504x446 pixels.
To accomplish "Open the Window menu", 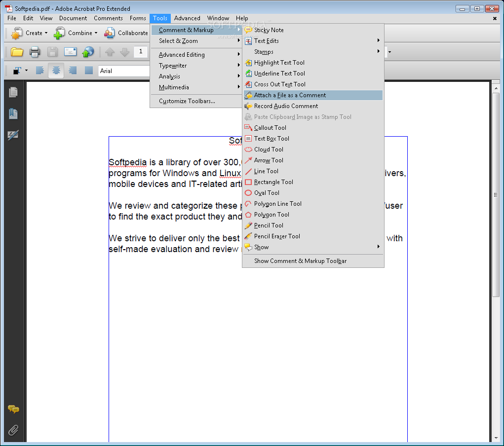I will (x=218, y=18).
